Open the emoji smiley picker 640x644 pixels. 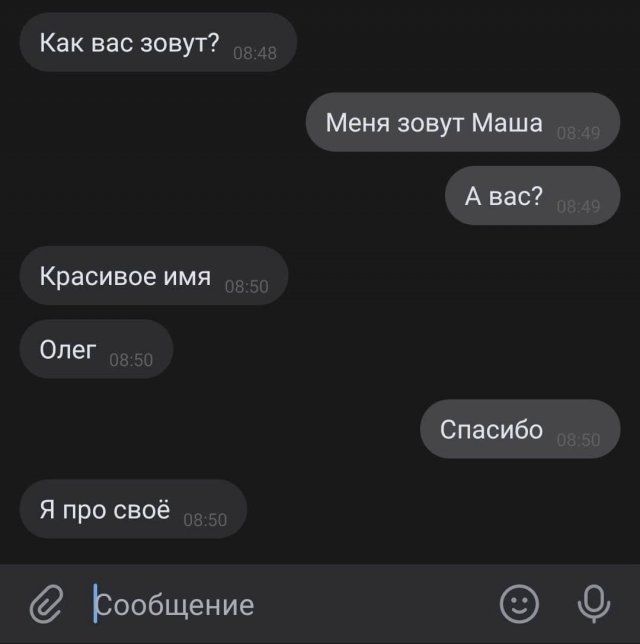point(519,604)
